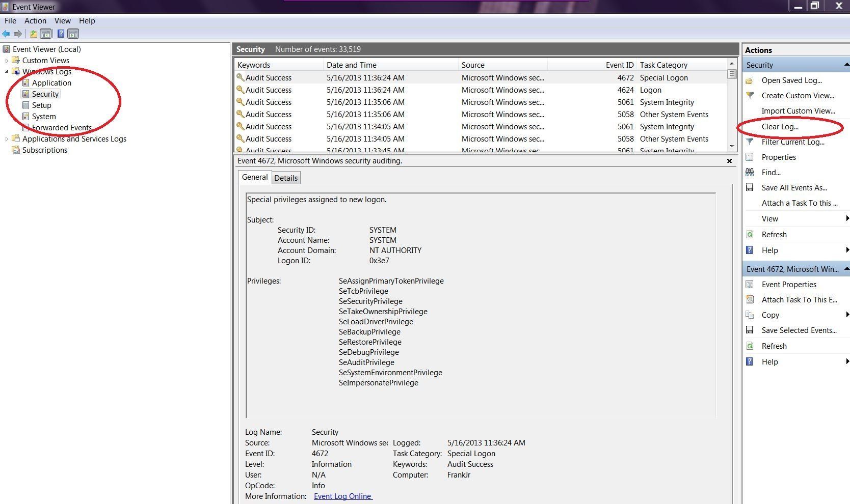Collapse the Event 4672 actions section header
The height and width of the screenshot is (504, 850).
click(846, 268)
